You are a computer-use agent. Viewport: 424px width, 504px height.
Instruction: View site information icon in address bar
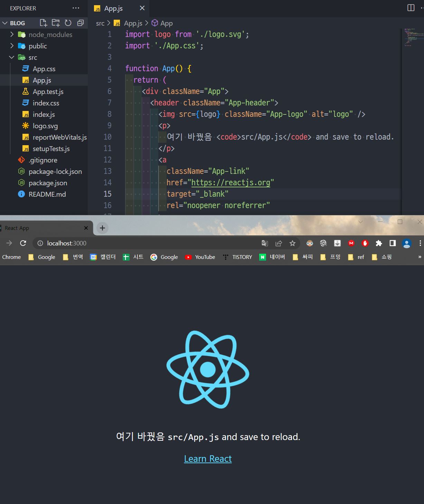tap(40, 243)
